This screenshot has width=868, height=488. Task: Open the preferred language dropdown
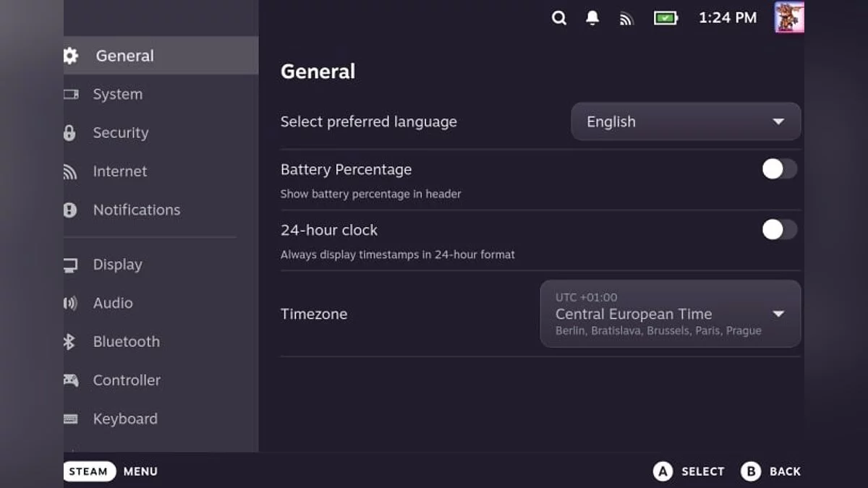(685, 121)
